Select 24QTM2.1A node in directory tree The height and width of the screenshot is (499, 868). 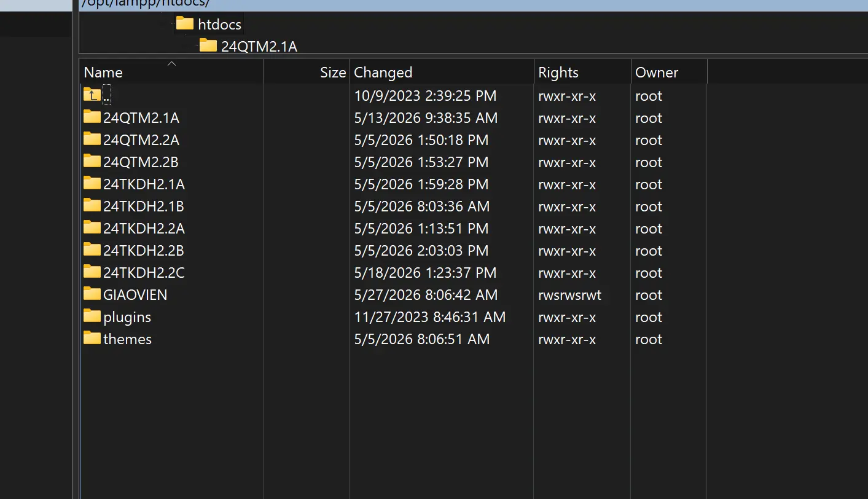[259, 47]
